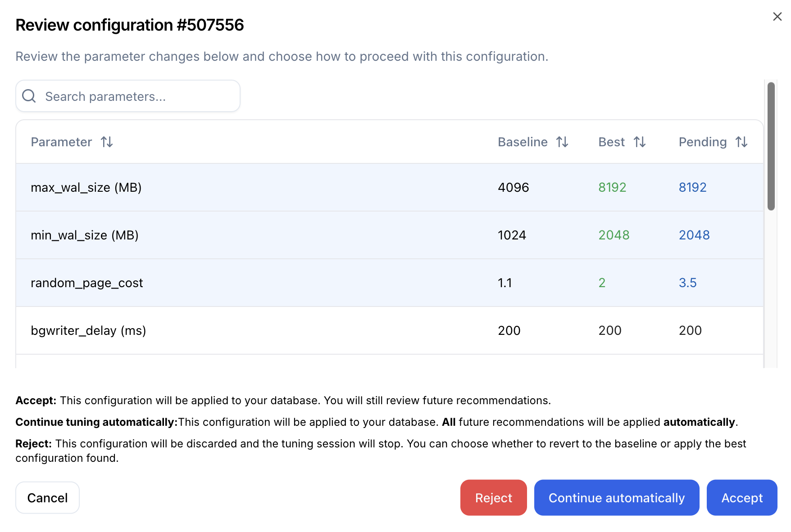Focus the Search parameters input field
This screenshot has height=532, width=791.
(135, 96)
